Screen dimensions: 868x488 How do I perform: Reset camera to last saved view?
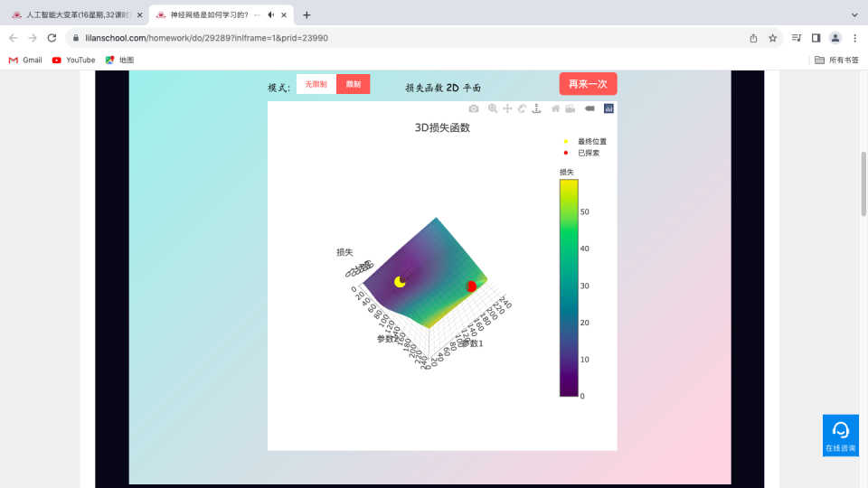(x=571, y=109)
